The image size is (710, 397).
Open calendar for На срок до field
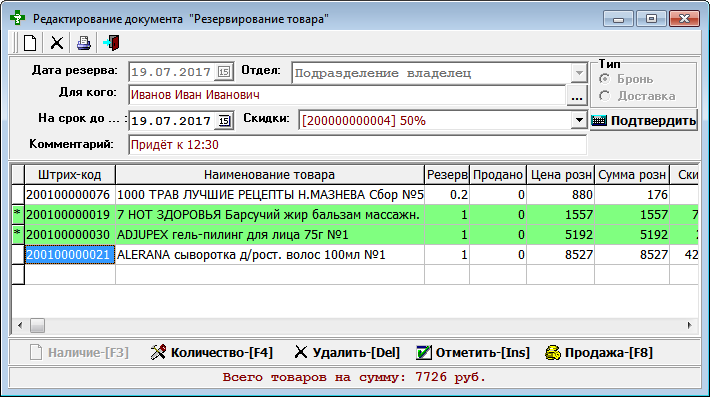(224, 121)
